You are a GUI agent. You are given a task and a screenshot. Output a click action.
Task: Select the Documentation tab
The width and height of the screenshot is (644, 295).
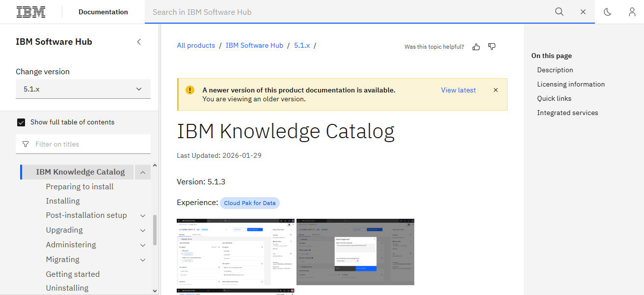pyautogui.click(x=103, y=12)
